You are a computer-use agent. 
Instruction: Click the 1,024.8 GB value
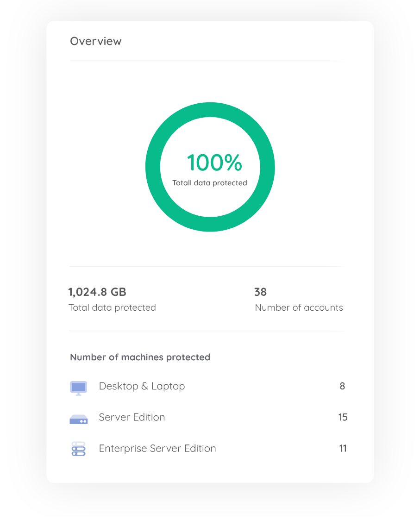97,292
